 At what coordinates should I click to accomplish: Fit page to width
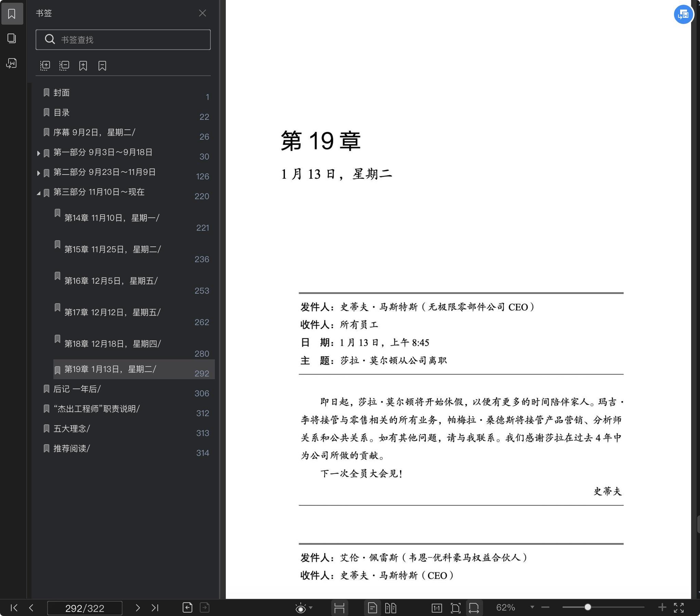coord(474,608)
